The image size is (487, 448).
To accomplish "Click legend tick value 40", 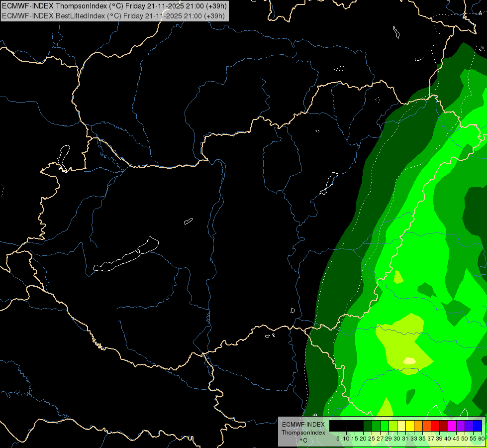I will [x=448, y=439].
